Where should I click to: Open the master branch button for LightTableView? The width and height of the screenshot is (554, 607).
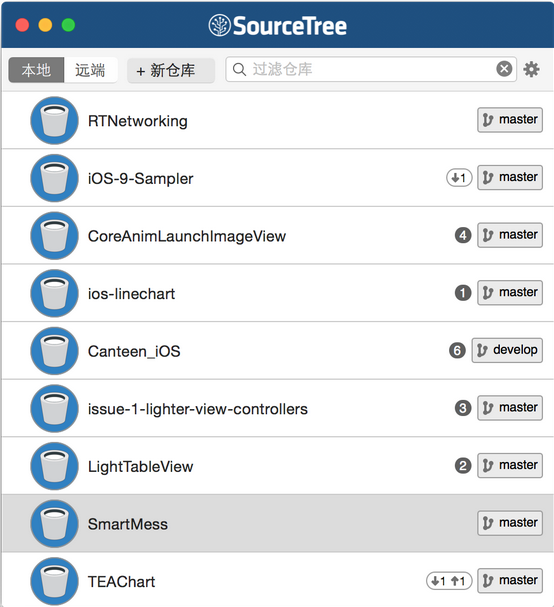510,466
